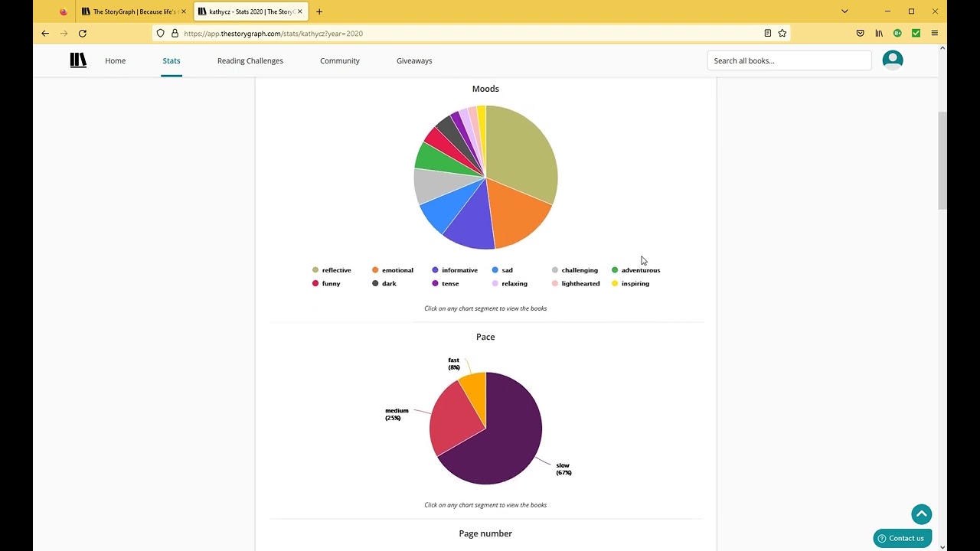The height and width of the screenshot is (551, 980).
Task: Click the page vertical scrollbar thumb
Action: (942, 161)
